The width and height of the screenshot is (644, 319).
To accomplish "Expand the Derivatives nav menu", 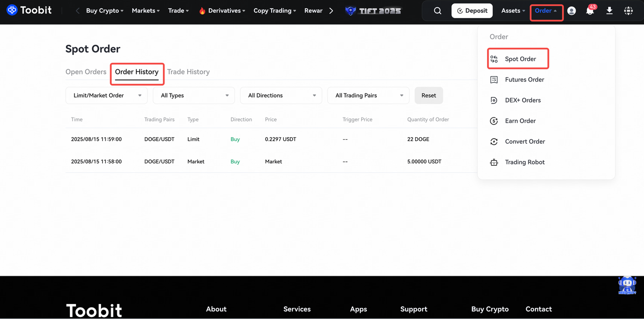I will pyautogui.click(x=222, y=11).
